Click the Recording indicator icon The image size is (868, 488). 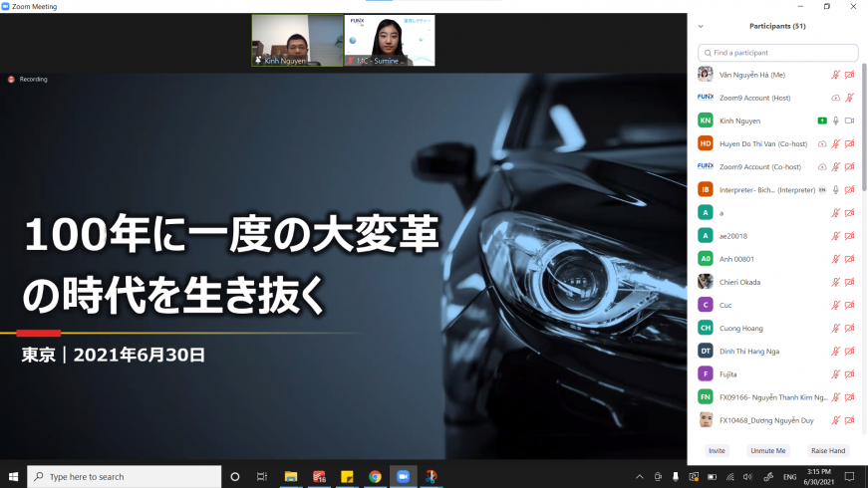point(11,79)
